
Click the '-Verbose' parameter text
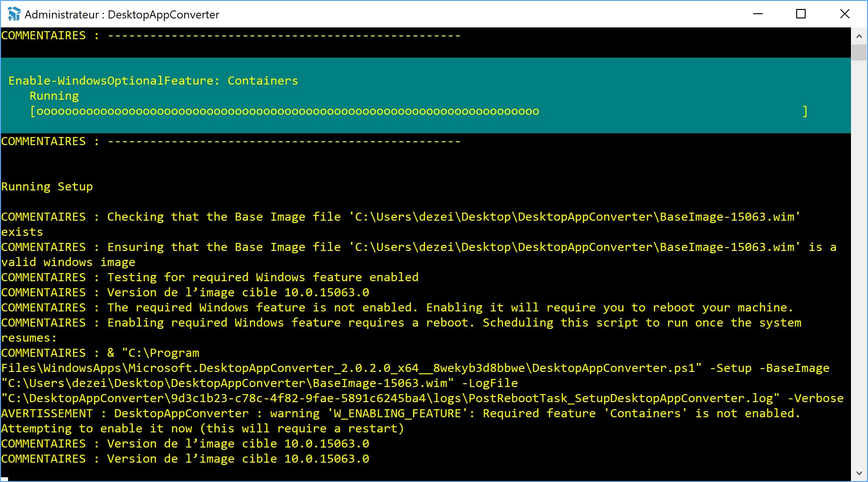click(x=816, y=398)
